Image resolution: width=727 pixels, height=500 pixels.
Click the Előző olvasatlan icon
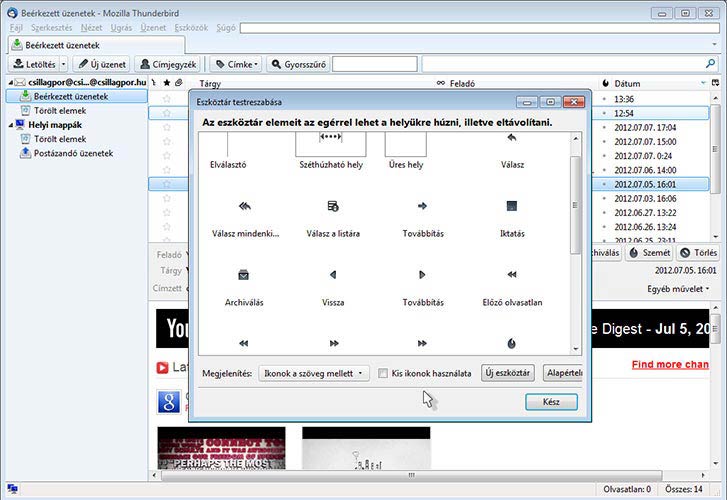[511, 275]
